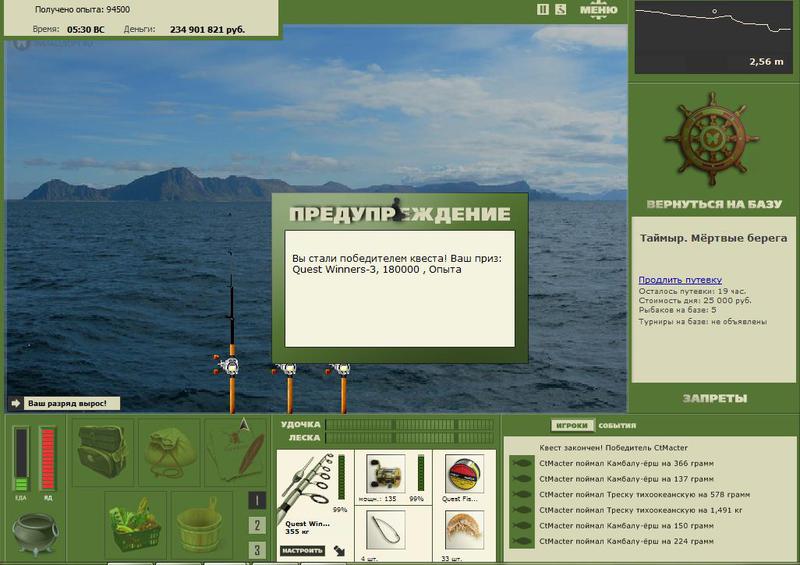Click the fish icon beside Камбалу-ёрш 366 грамм
The height and width of the screenshot is (565, 800).
[x=521, y=463]
